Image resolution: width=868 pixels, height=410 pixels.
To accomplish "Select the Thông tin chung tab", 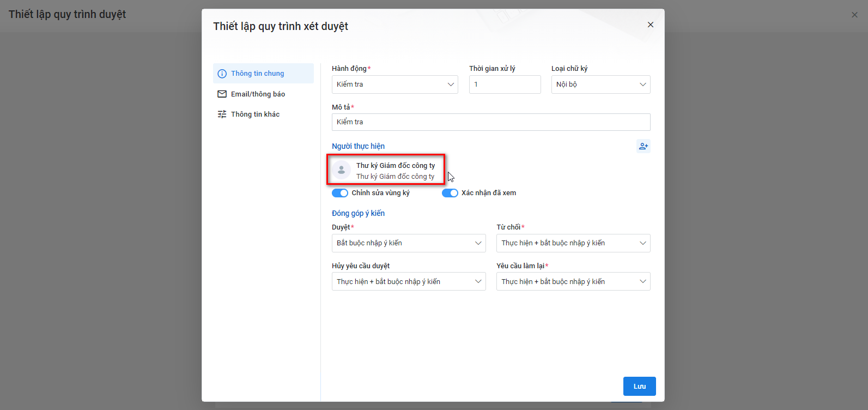I will tap(263, 74).
